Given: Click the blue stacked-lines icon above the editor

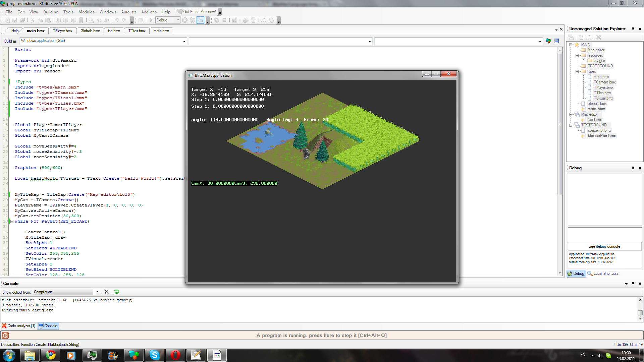Looking at the screenshot, I should pos(557,41).
